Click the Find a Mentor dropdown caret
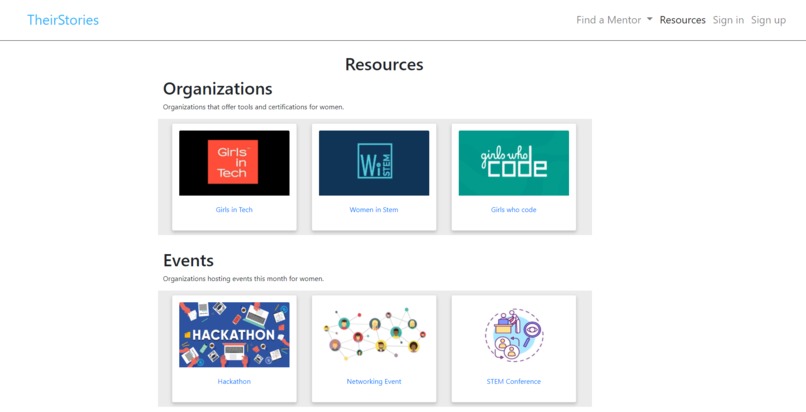 (649, 19)
